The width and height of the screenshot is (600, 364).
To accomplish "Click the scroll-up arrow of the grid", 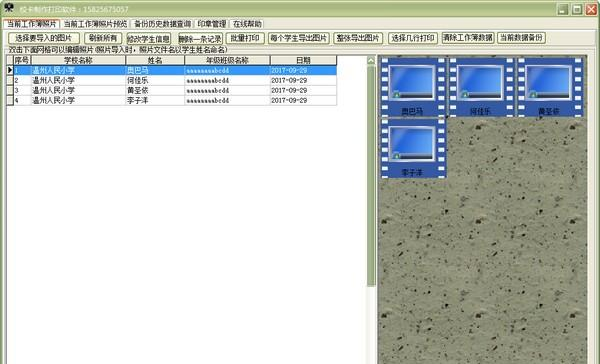I will pos(371,60).
